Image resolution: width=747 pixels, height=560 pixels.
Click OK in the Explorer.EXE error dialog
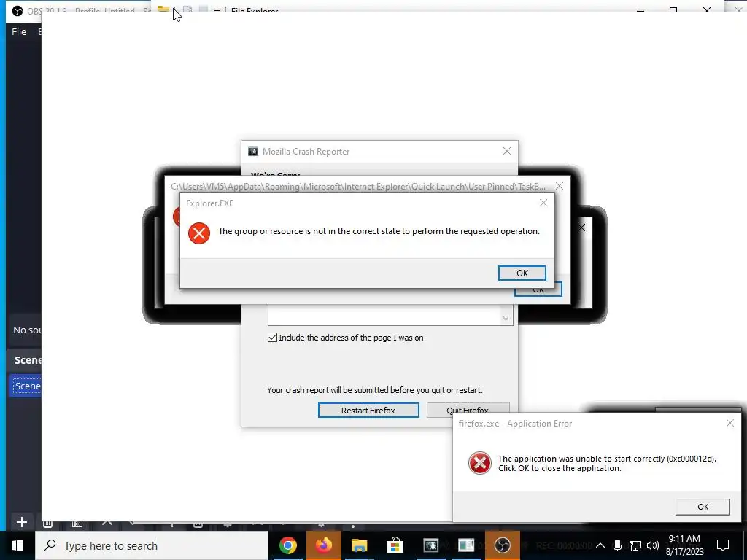click(522, 273)
